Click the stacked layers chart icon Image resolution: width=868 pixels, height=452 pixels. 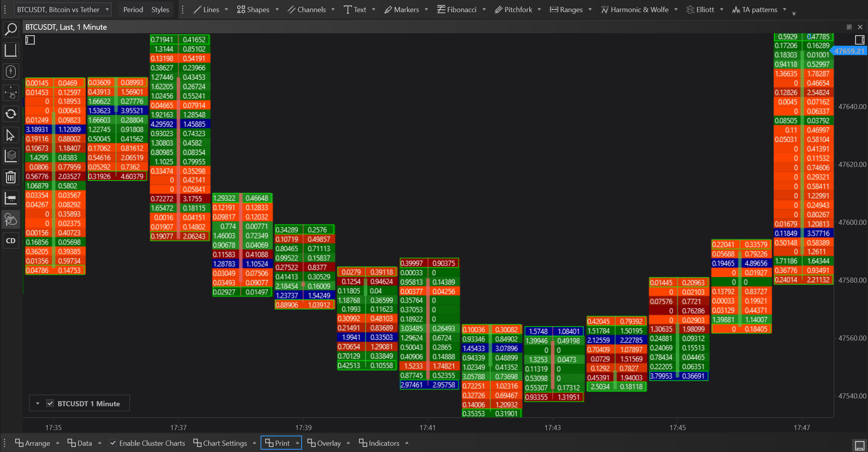[x=11, y=156]
